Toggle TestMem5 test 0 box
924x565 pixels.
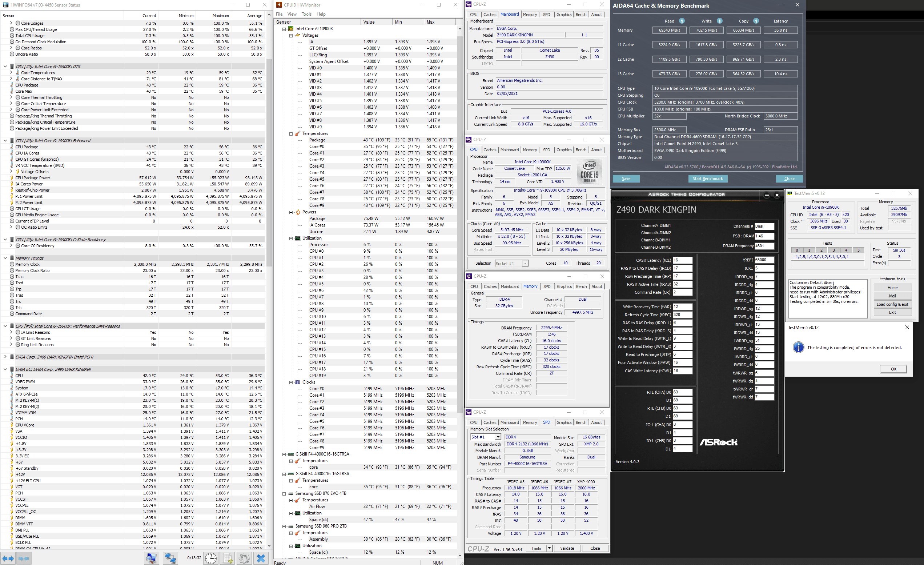797,250
